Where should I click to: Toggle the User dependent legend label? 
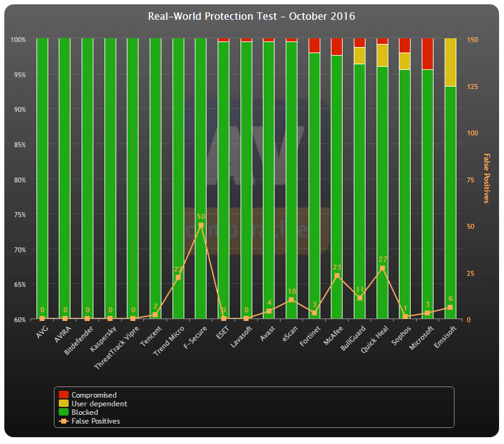coord(100,403)
